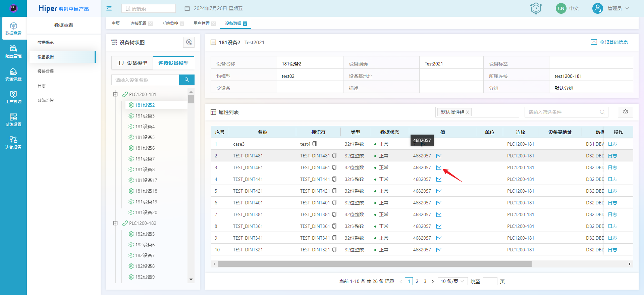Open 日志 in the side menu

click(42, 86)
